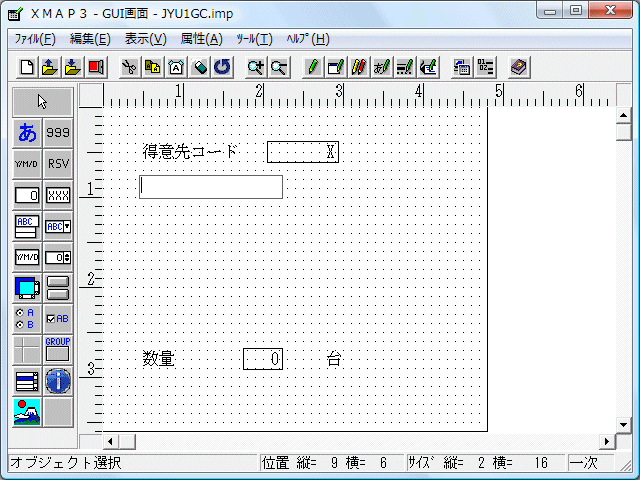
Task: Click the zoom out magnifier icon
Action: coord(279,67)
